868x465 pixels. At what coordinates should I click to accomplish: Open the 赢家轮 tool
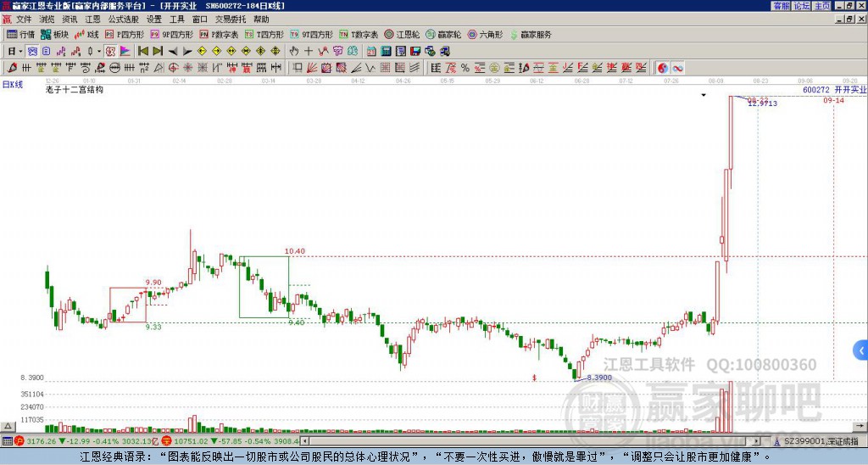point(443,34)
